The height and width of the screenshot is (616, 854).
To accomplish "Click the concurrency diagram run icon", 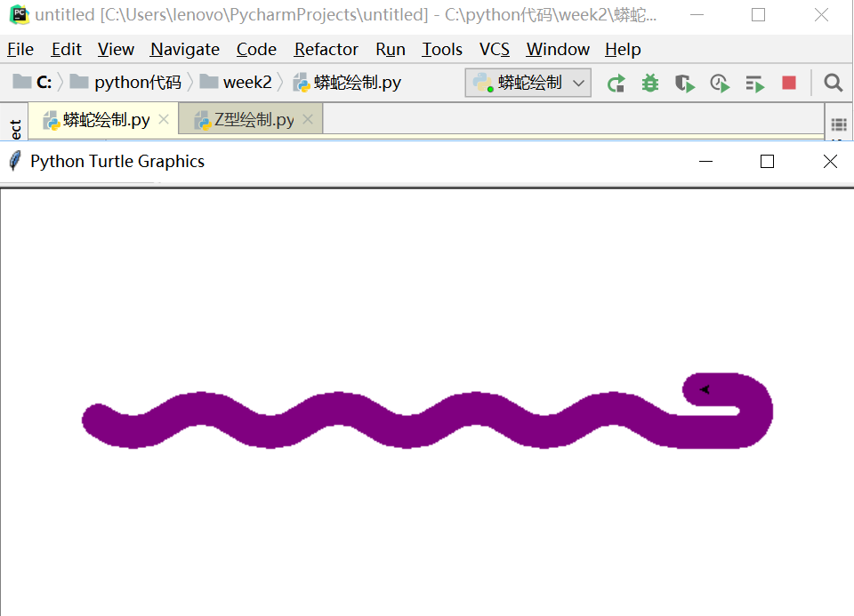I will pyautogui.click(x=755, y=84).
